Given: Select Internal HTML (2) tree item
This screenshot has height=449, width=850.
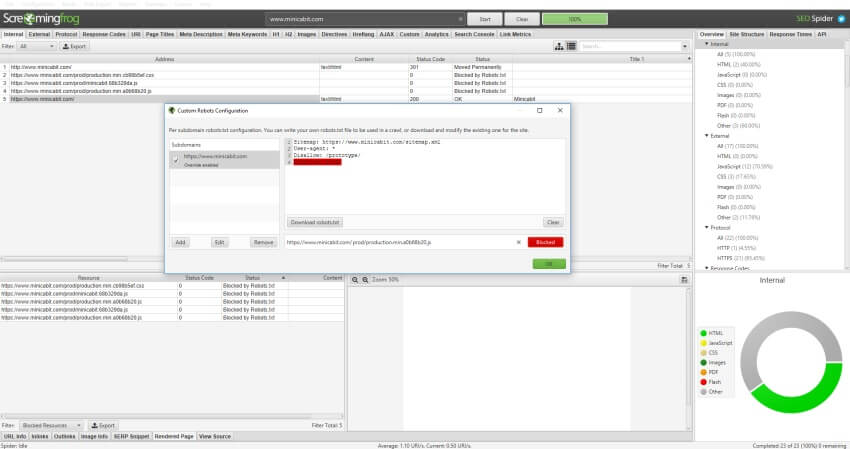Looking at the screenshot, I should pyautogui.click(x=738, y=65).
